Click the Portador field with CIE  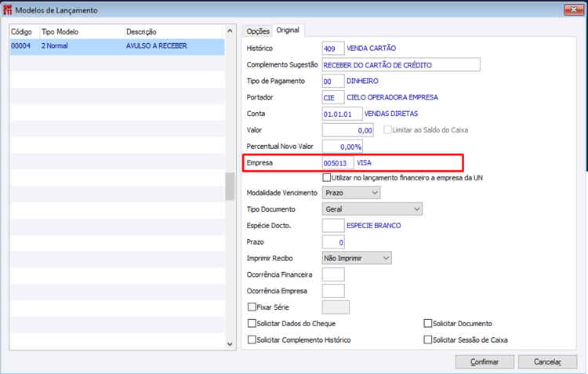click(x=333, y=97)
